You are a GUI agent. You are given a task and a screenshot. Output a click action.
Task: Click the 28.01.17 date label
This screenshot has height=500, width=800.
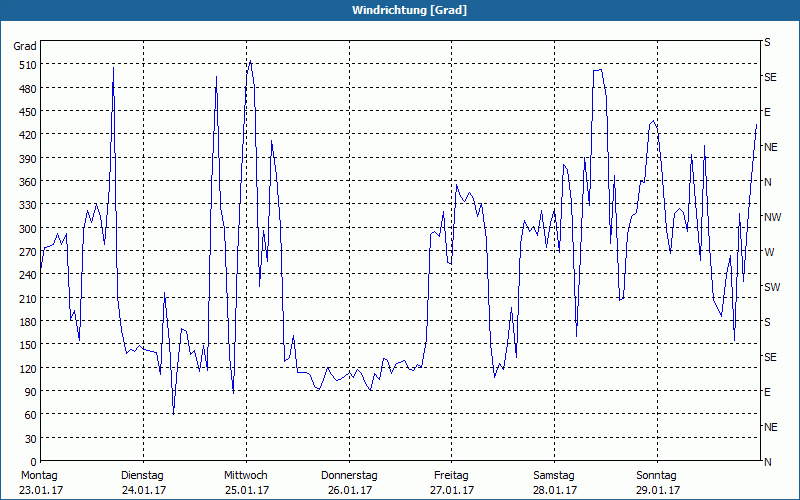555,490
